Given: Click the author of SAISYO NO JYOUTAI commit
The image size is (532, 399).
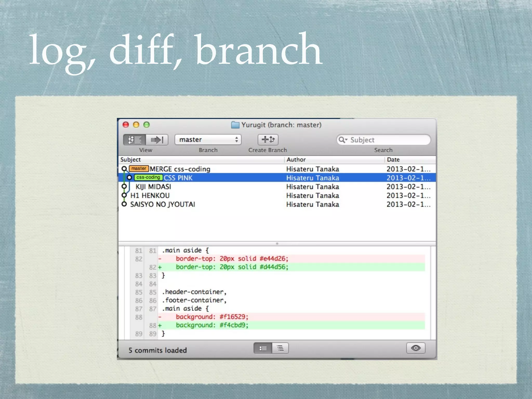Looking at the screenshot, I should click(x=312, y=204).
